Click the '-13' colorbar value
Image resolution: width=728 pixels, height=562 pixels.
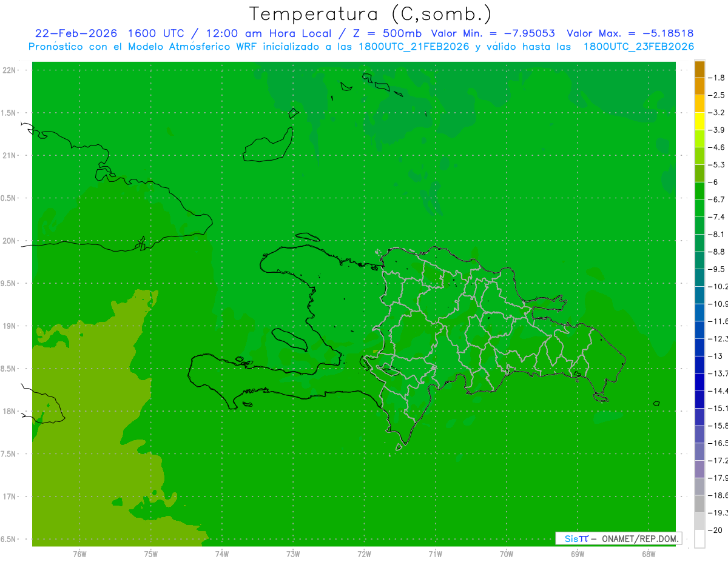[x=715, y=356]
